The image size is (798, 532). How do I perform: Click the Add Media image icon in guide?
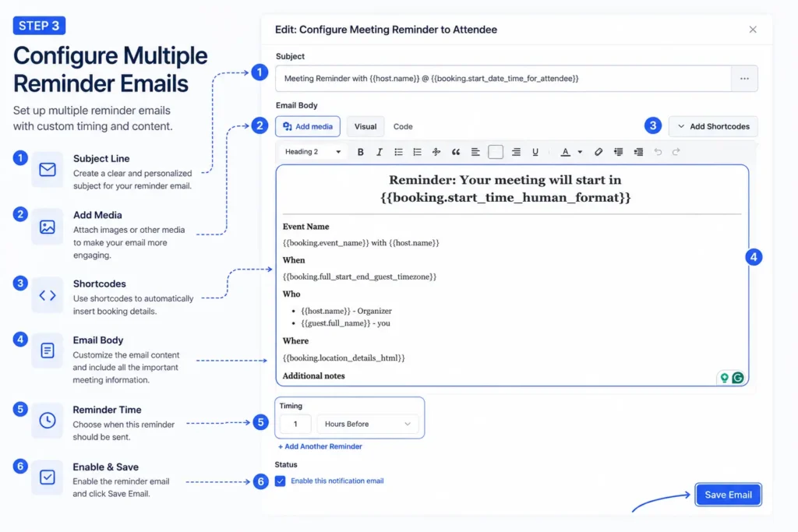(x=48, y=227)
